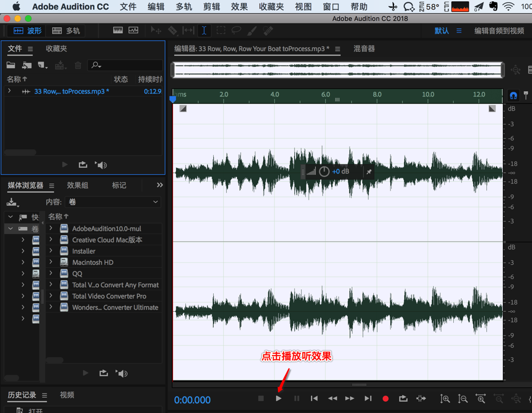The image size is (532, 413).
Task: Select the Move tool
Action: pyautogui.click(x=156, y=31)
